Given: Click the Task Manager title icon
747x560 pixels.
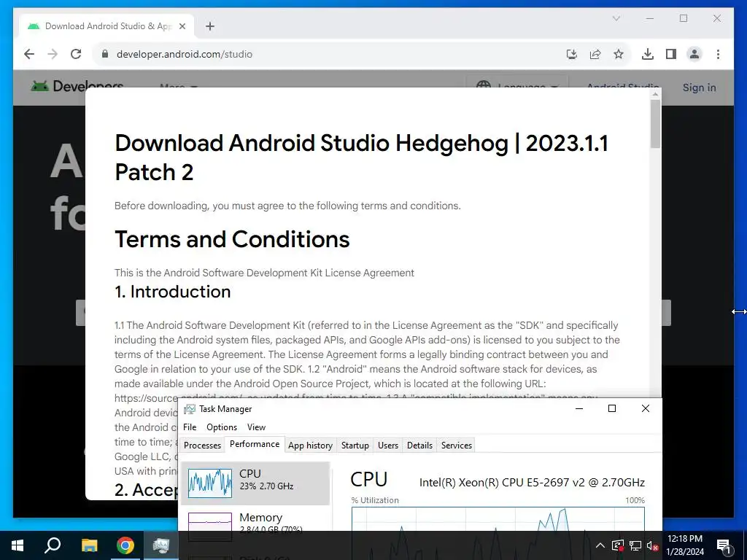Looking at the screenshot, I should point(190,409).
